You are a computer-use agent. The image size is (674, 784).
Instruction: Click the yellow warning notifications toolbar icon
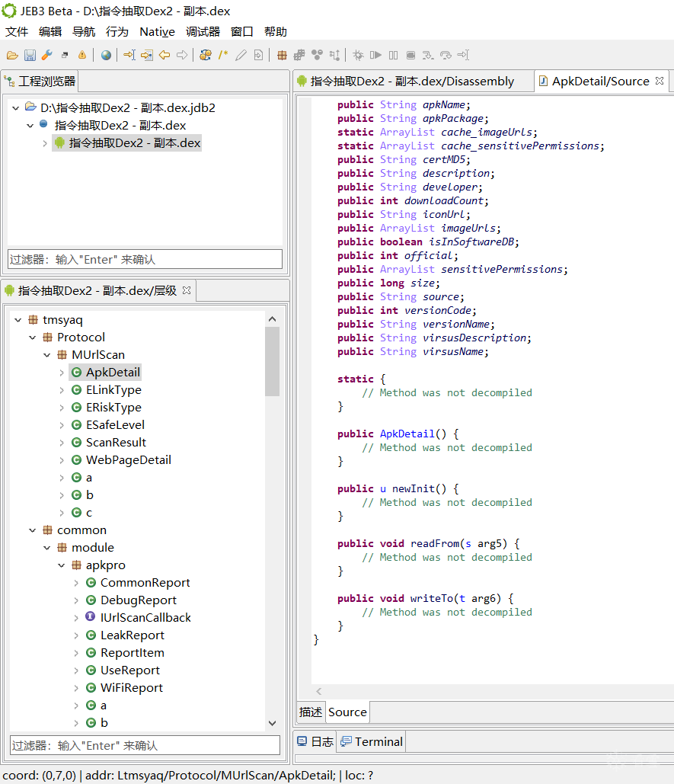point(82,55)
